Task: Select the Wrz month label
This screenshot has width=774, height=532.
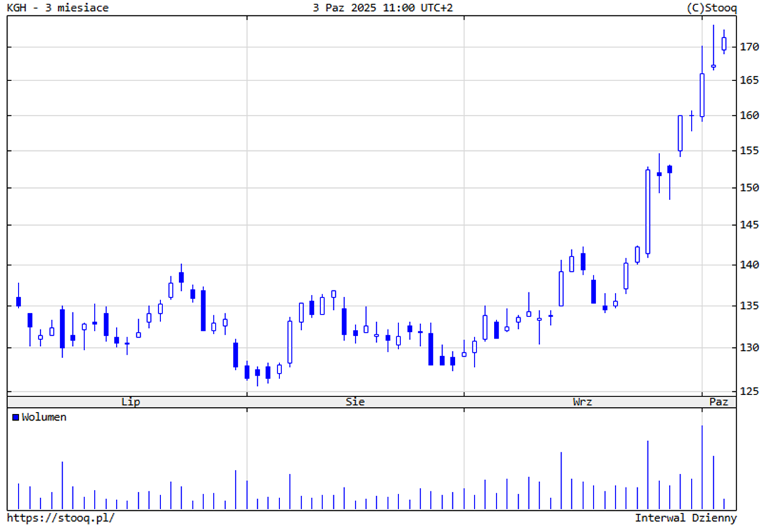Action: point(582,402)
